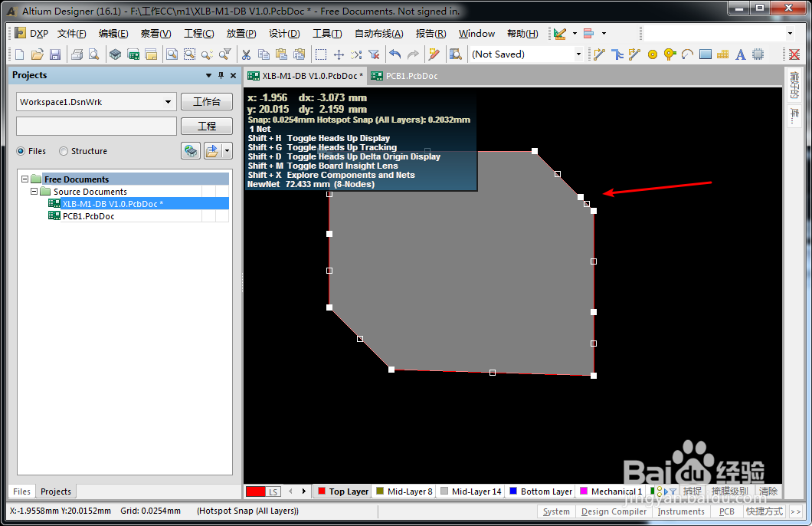Open the Workspace1.DsnWrk dropdown
Viewport: 812px width, 526px height.
(x=168, y=101)
